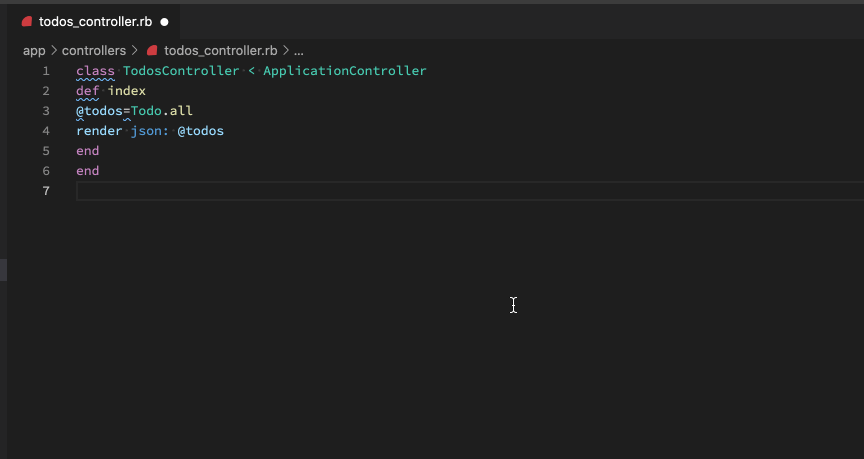Click the chevron after 'controllers' in breadcrumb
Viewport: 864px width, 459px height.
(x=135, y=51)
